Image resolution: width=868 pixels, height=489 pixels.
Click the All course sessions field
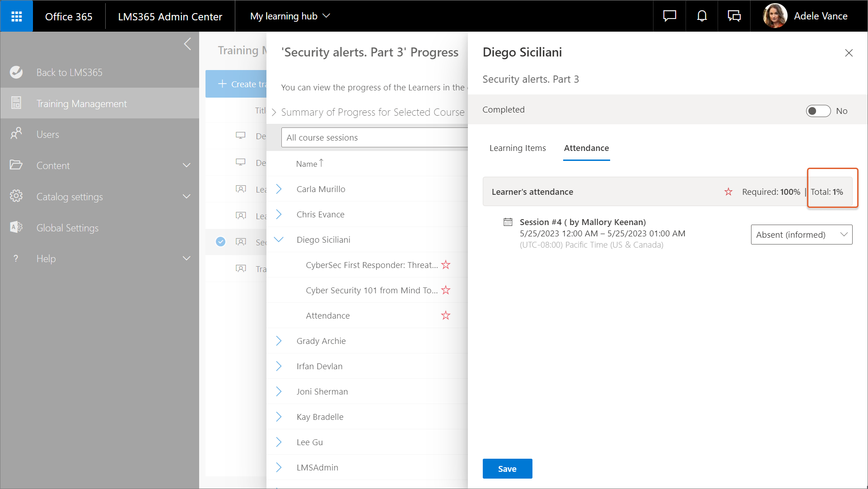[374, 137]
